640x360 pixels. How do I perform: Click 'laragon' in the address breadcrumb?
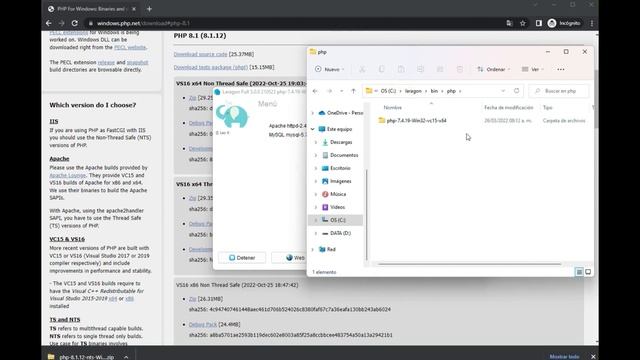coord(413,91)
